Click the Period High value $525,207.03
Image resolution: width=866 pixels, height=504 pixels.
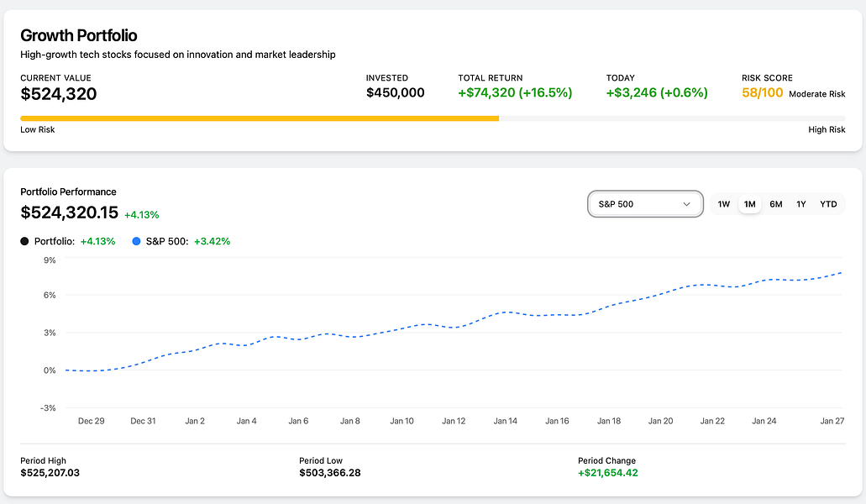click(50, 473)
